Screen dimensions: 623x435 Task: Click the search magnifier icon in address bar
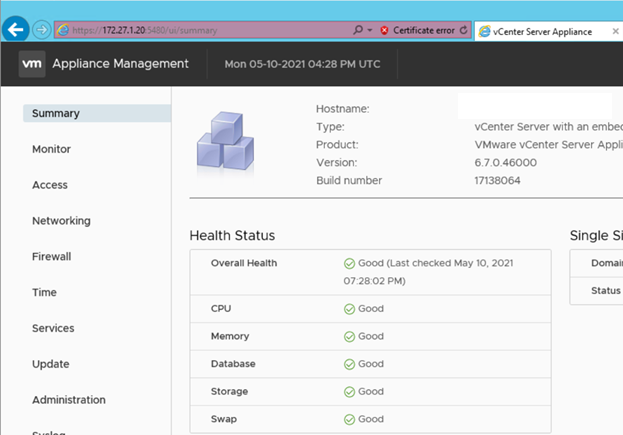(357, 31)
